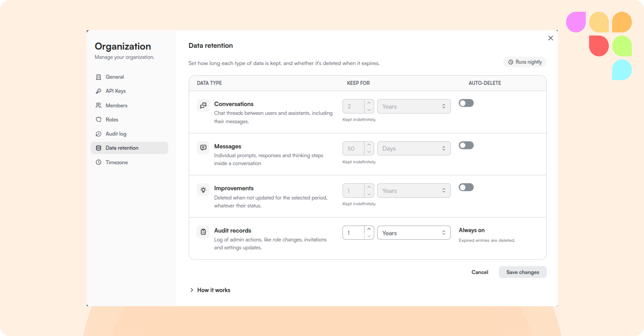This screenshot has height=336, width=644.
Task: Open the Members section
Action: pos(129,105)
